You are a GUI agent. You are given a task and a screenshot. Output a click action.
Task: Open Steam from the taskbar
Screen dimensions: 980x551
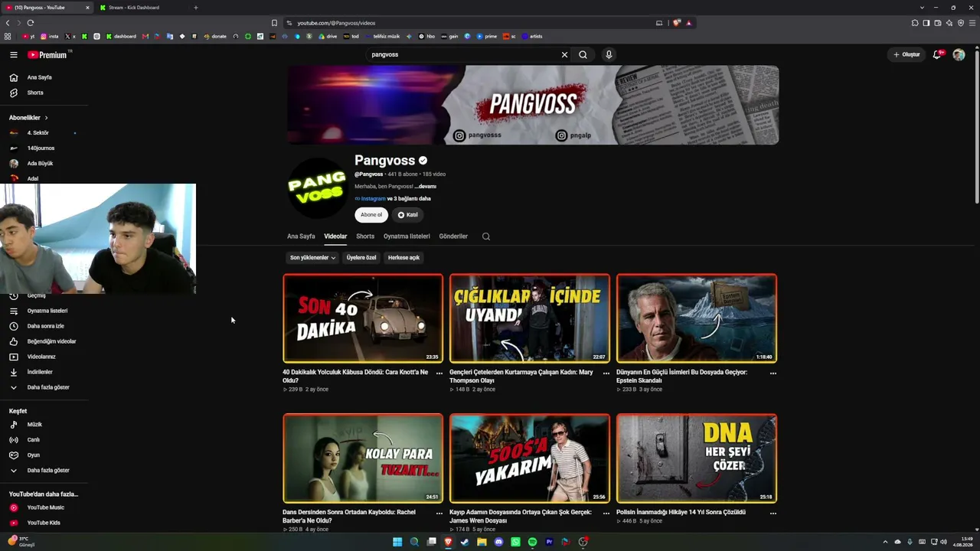tap(465, 542)
